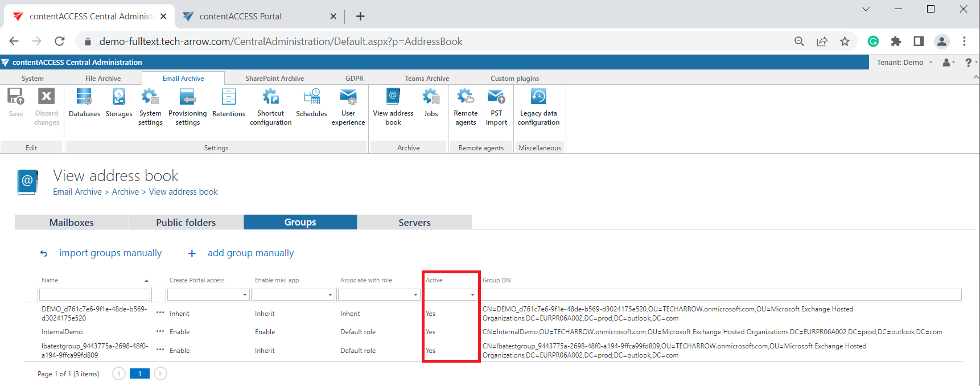
Task: Expand the Create Portal access filter dropdown
Action: (245, 295)
